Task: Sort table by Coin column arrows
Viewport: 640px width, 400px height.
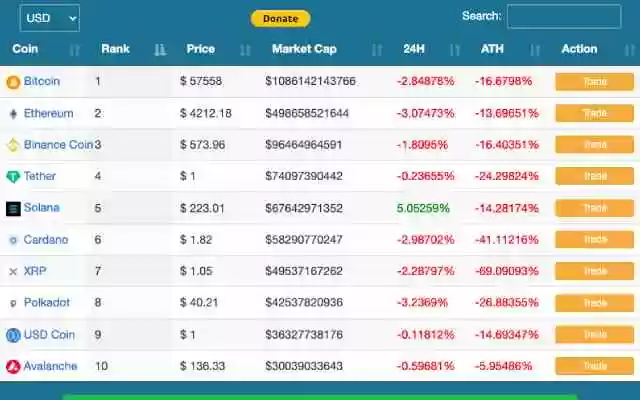Action: [75, 50]
